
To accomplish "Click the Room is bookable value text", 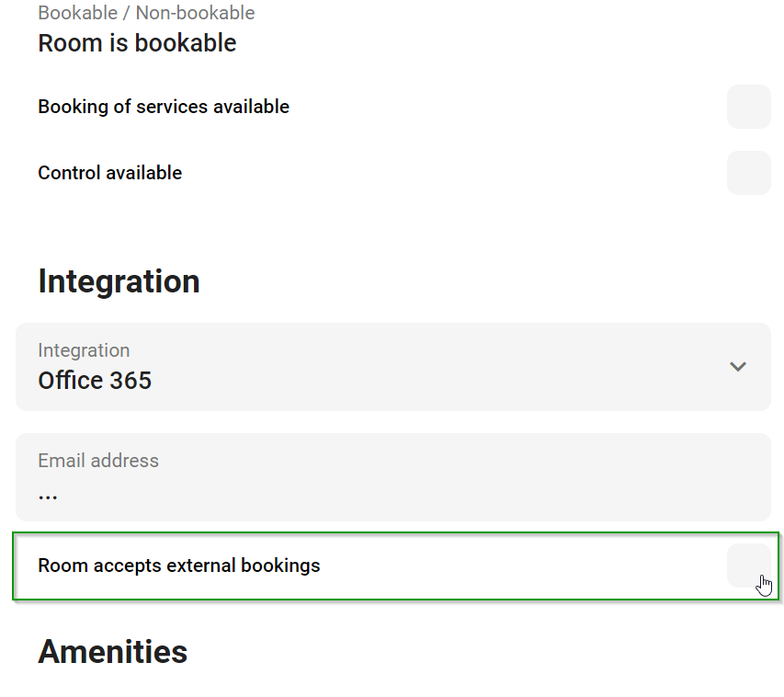I will tap(137, 43).
